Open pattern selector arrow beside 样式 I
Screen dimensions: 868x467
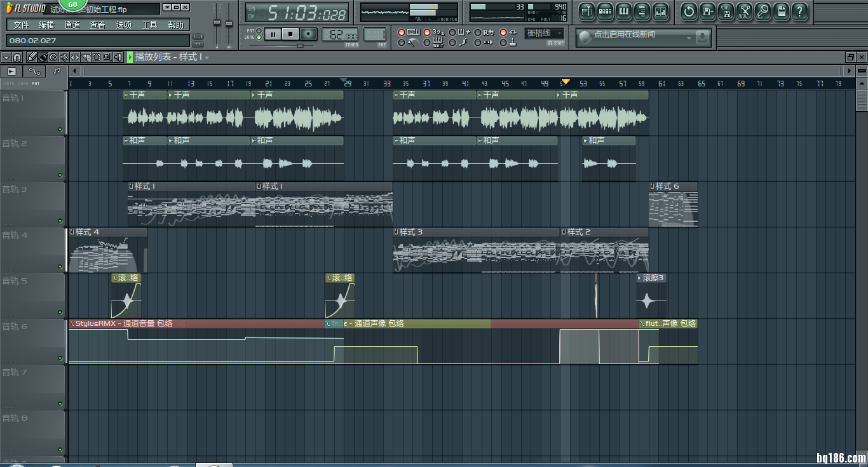pyautogui.click(x=207, y=58)
